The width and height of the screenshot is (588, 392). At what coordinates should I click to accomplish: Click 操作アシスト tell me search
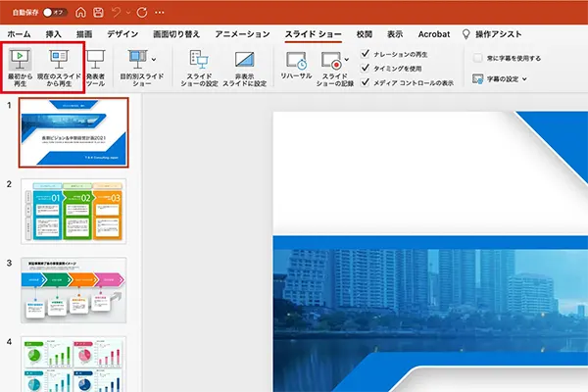pos(510,33)
